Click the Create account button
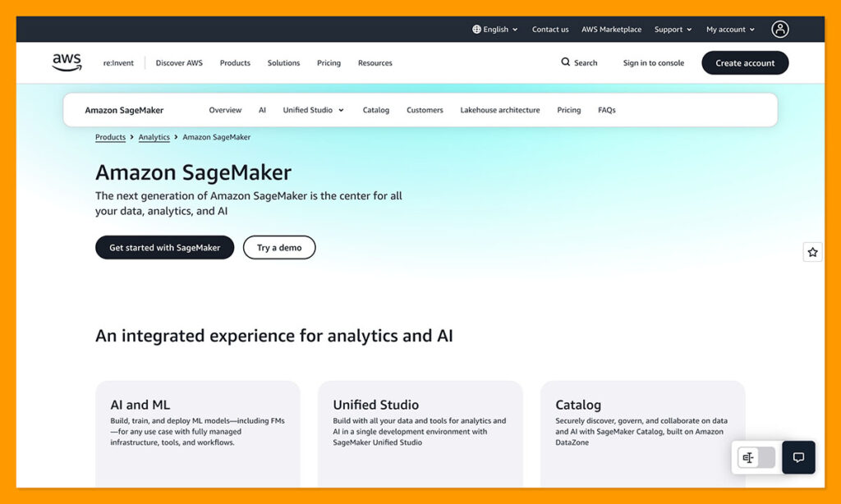This screenshot has width=841, height=504. point(745,62)
